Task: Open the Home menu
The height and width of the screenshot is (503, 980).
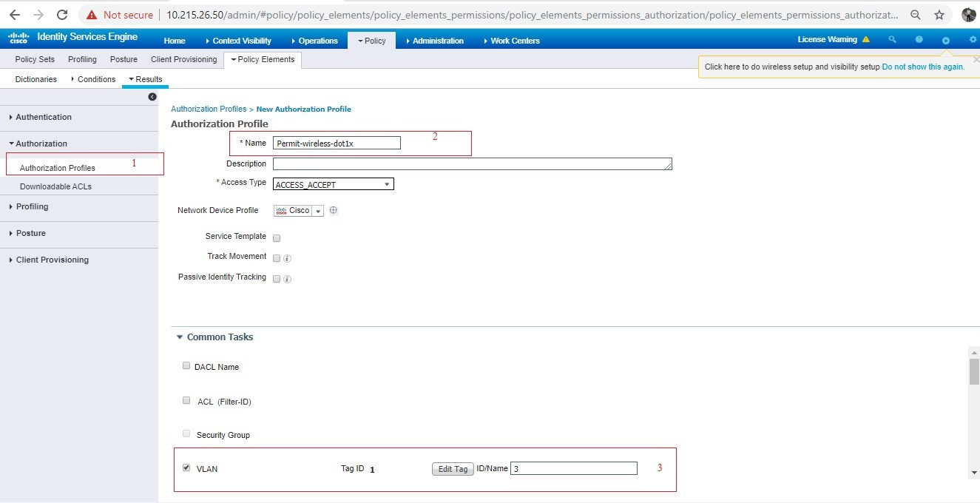Action: (175, 41)
